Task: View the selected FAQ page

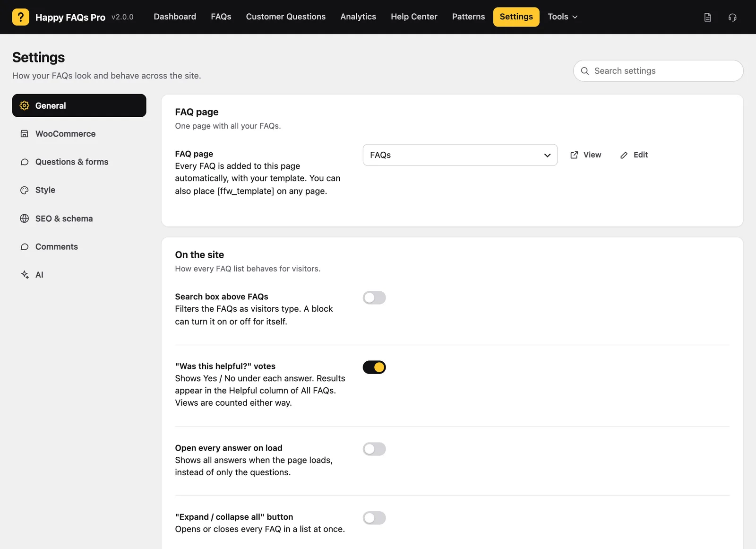Action: (x=586, y=155)
